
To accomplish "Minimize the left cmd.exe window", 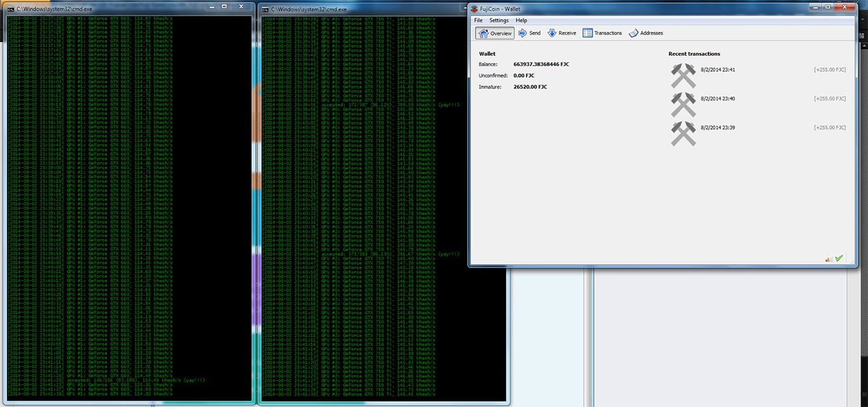I will pos(213,6).
